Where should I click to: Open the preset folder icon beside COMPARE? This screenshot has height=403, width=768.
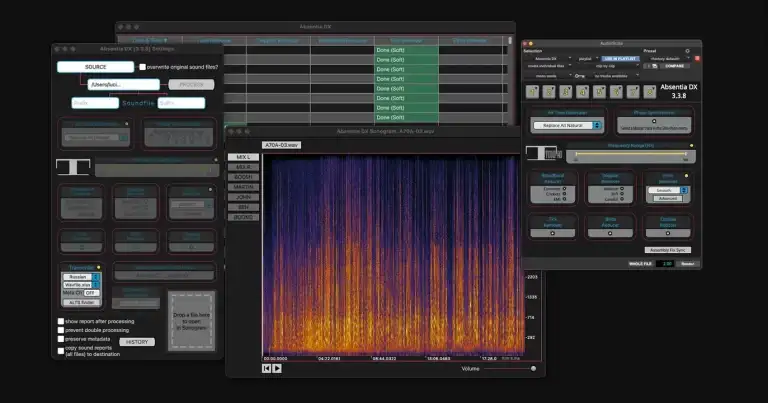(x=654, y=66)
